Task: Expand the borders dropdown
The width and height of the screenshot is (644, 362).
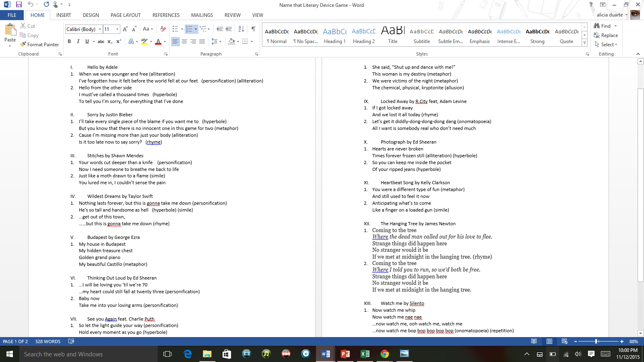Action: [x=252, y=41]
